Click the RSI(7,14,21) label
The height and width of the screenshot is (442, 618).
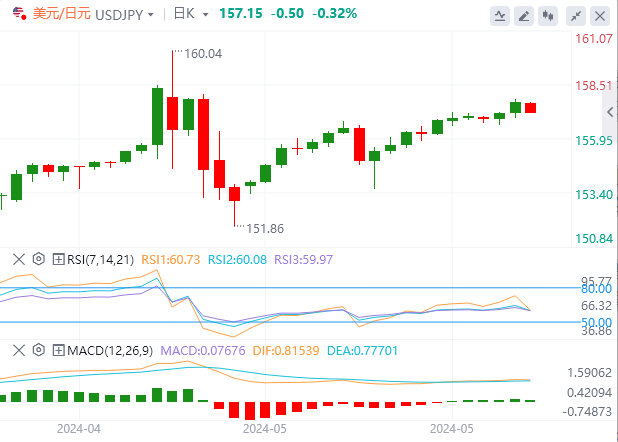point(101,260)
